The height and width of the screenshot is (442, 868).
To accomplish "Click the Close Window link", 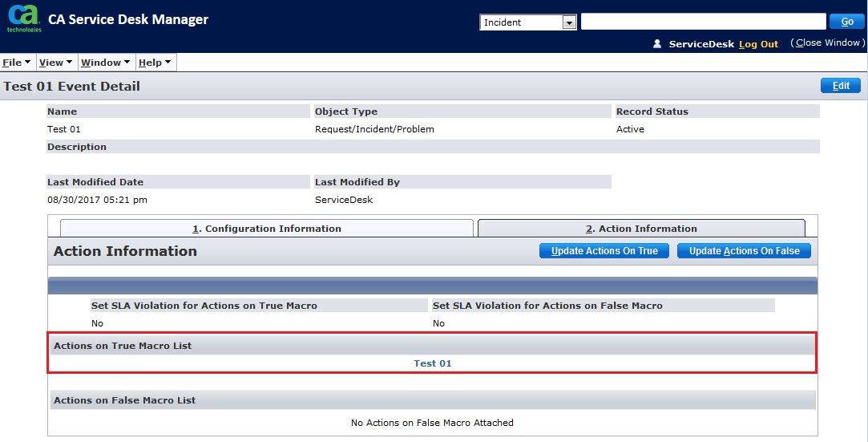I will pos(828,43).
